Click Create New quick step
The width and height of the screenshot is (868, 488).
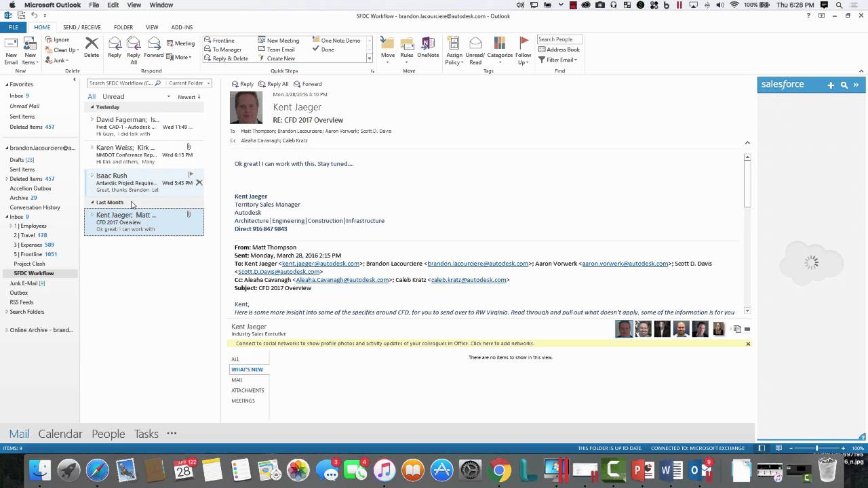click(276, 58)
